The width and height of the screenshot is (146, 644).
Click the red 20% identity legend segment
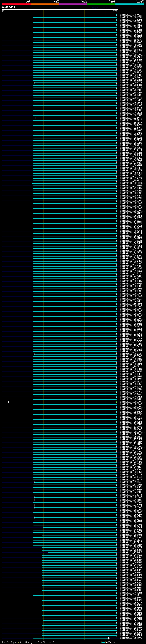16,4
